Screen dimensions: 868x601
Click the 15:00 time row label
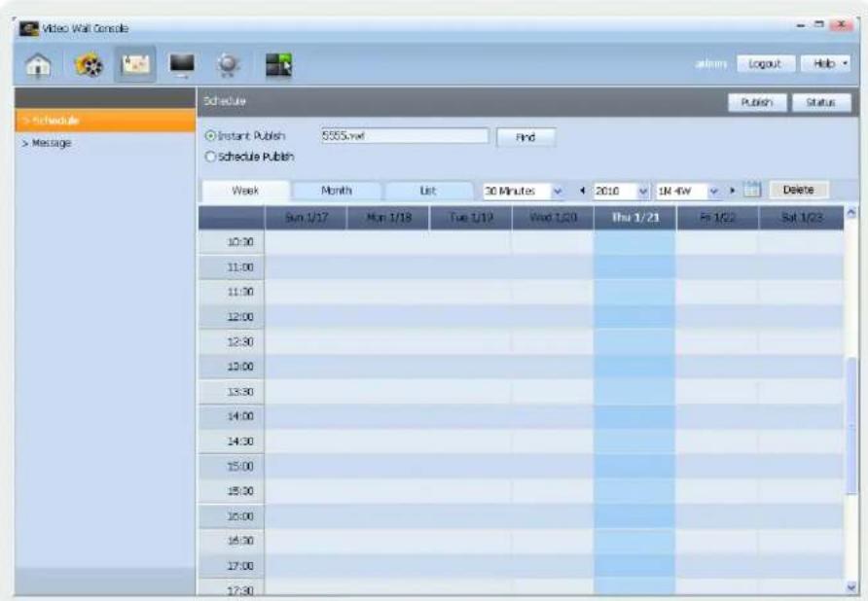click(x=232, y=467)
